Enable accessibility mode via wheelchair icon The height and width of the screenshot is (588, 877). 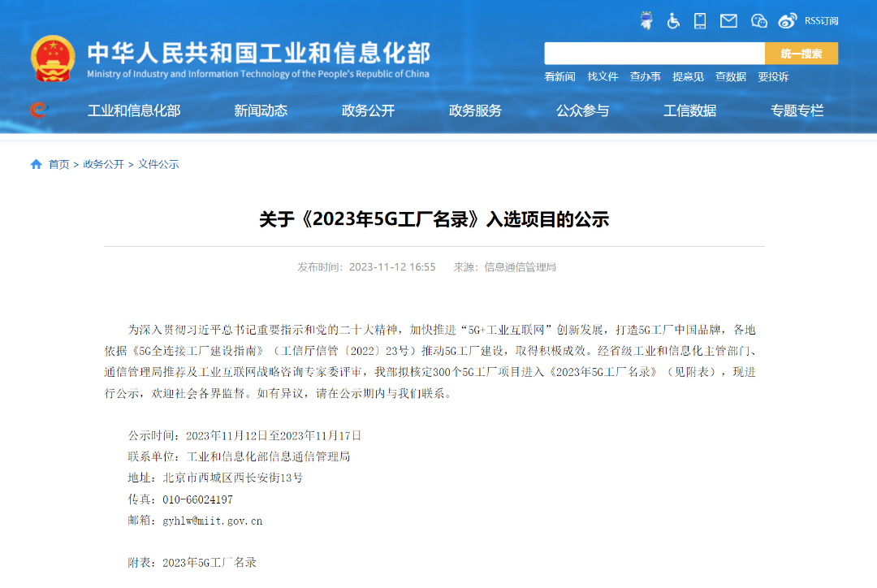673,21
